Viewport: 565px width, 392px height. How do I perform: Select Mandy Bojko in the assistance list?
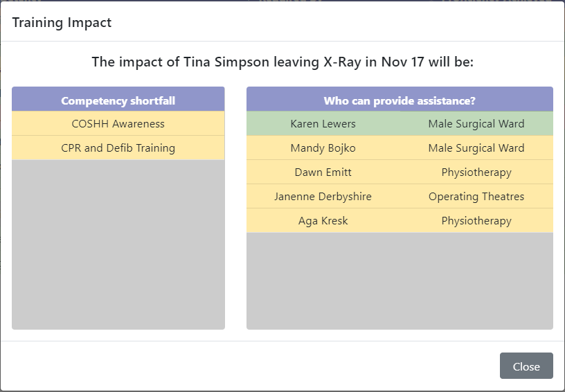(323, 148)
